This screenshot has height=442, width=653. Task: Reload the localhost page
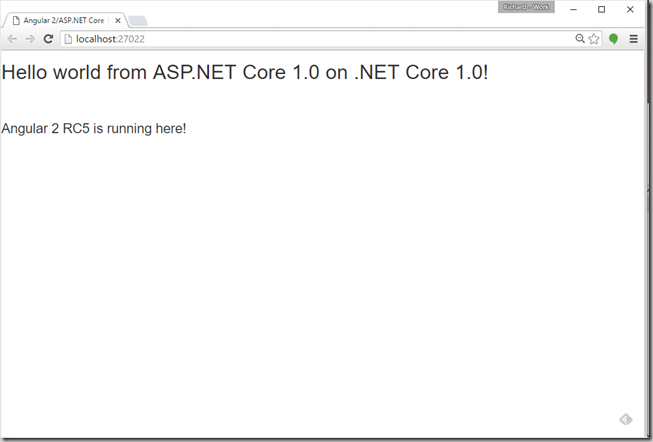pos(48,39)
